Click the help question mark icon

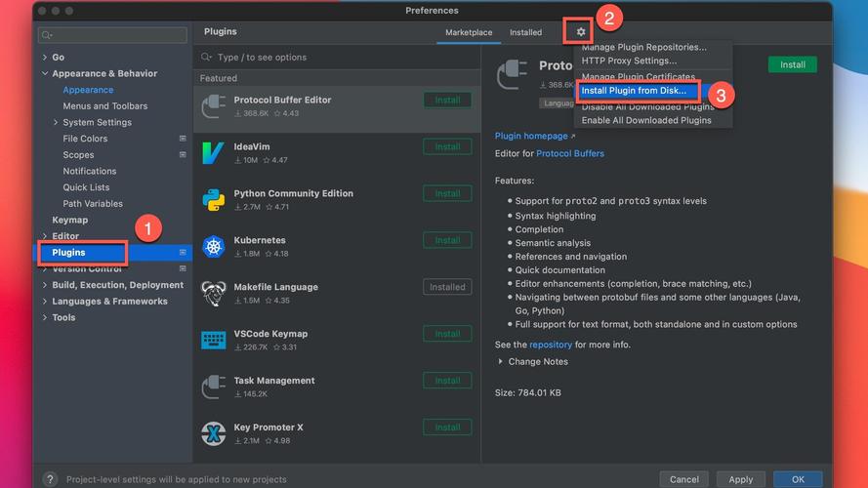[50, 479]
